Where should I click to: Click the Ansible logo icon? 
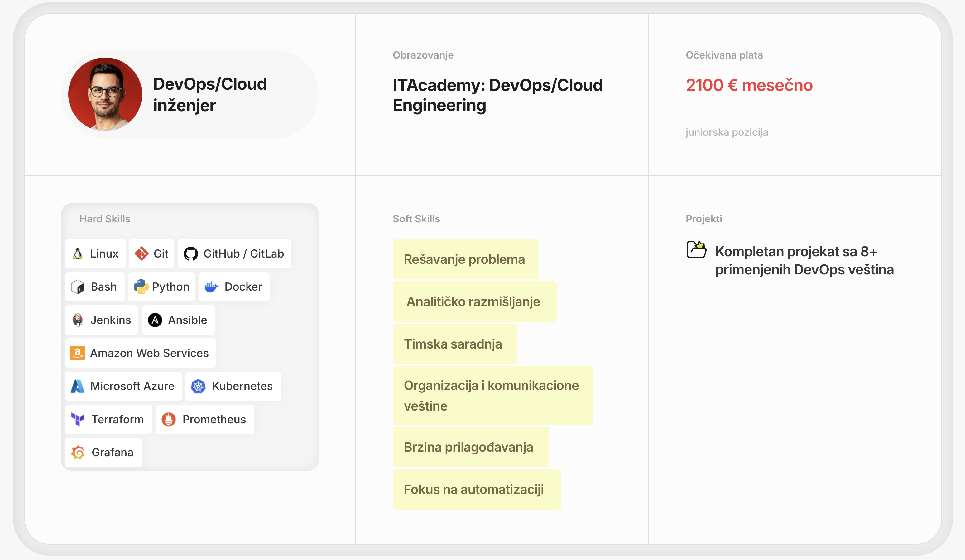pos(155,320)
